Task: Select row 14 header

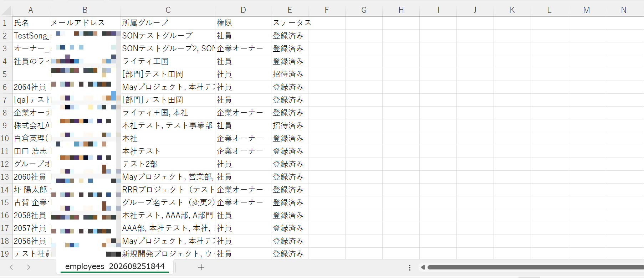Action: 5,190
